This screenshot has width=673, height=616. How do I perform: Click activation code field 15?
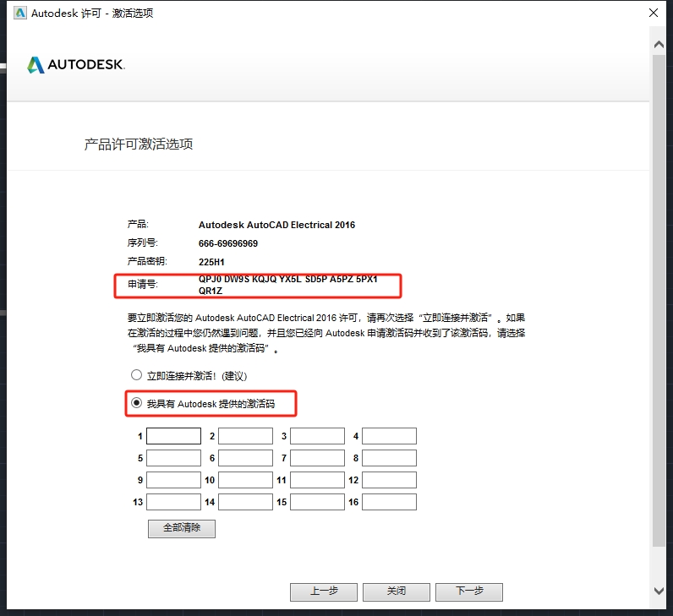(x=317, y=502)
